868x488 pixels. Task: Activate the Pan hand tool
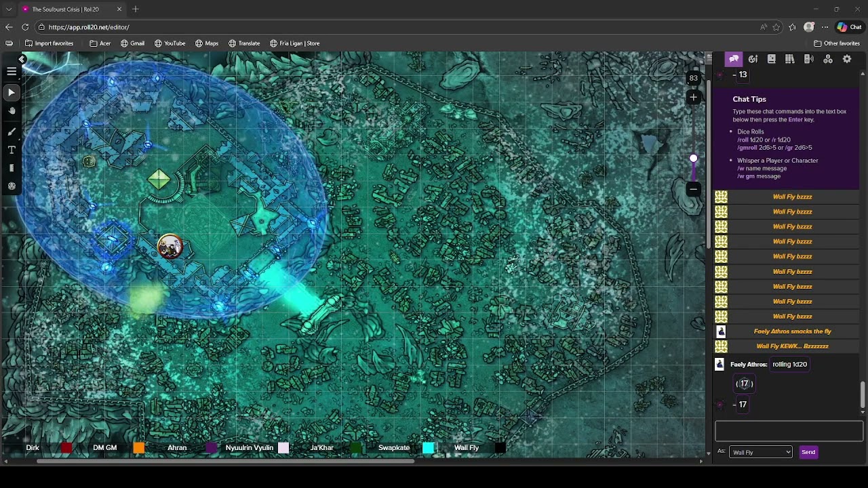pyautogui.click(x=12, y=110)
